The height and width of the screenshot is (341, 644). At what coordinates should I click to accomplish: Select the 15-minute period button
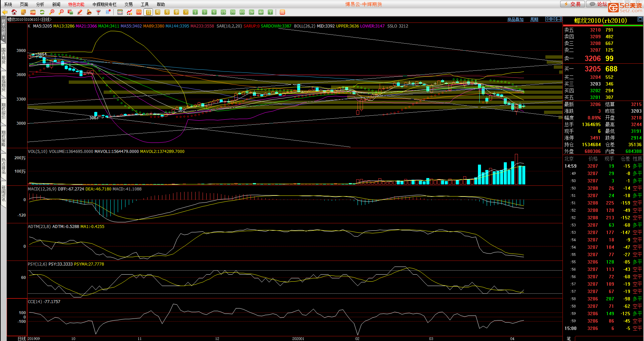click(223, 12)
